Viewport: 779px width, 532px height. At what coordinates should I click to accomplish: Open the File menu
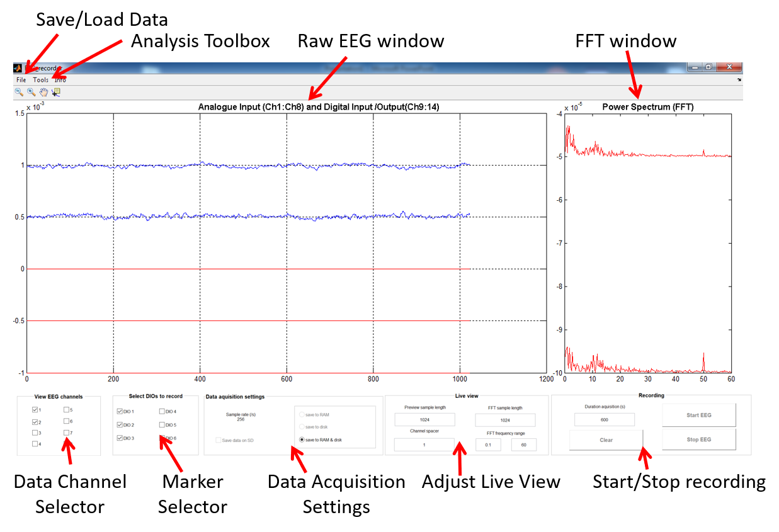click(x=21, y=80)
